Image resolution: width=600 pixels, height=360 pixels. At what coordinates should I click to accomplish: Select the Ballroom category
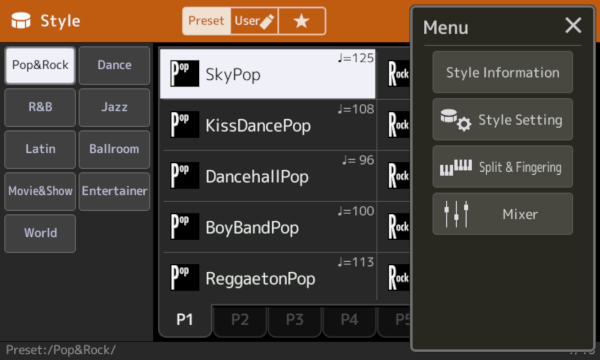(x=114, y=149)
